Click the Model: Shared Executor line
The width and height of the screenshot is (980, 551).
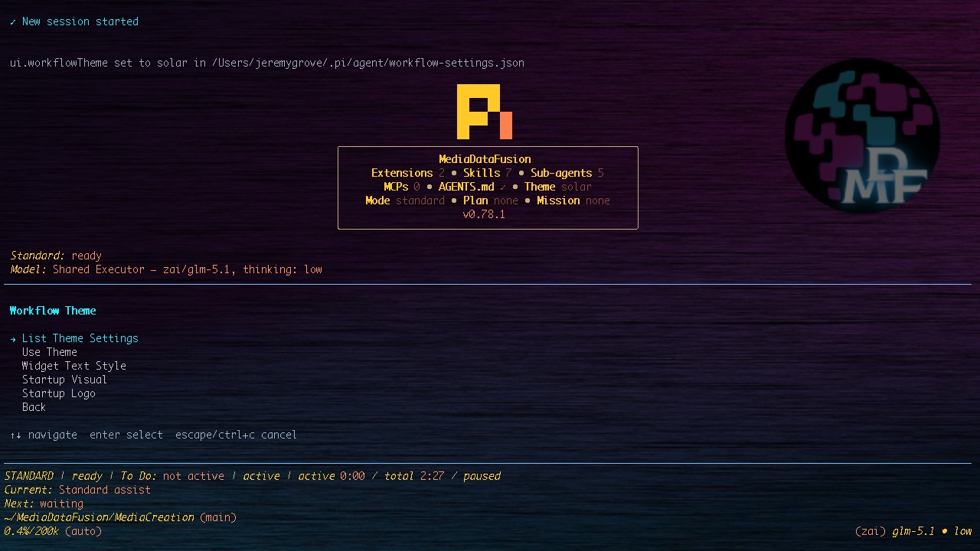click(166, 269)
